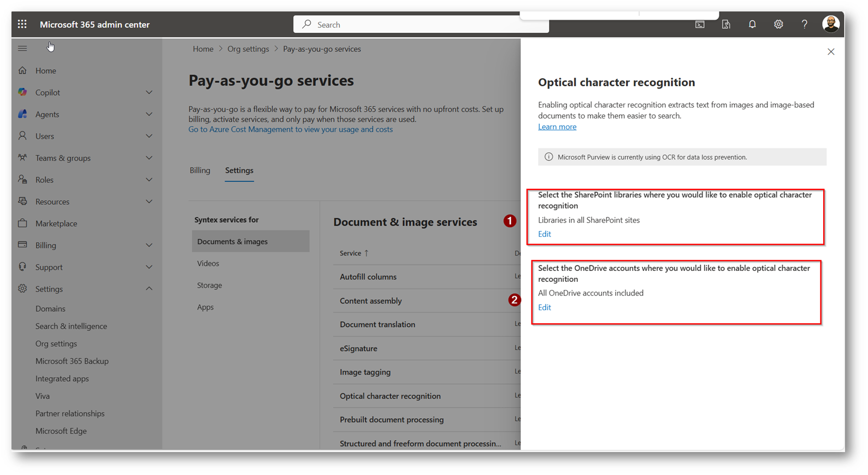This screenshot has width=868, height=475.
Task: Sort by the Service column header
Action: point(351,253)
